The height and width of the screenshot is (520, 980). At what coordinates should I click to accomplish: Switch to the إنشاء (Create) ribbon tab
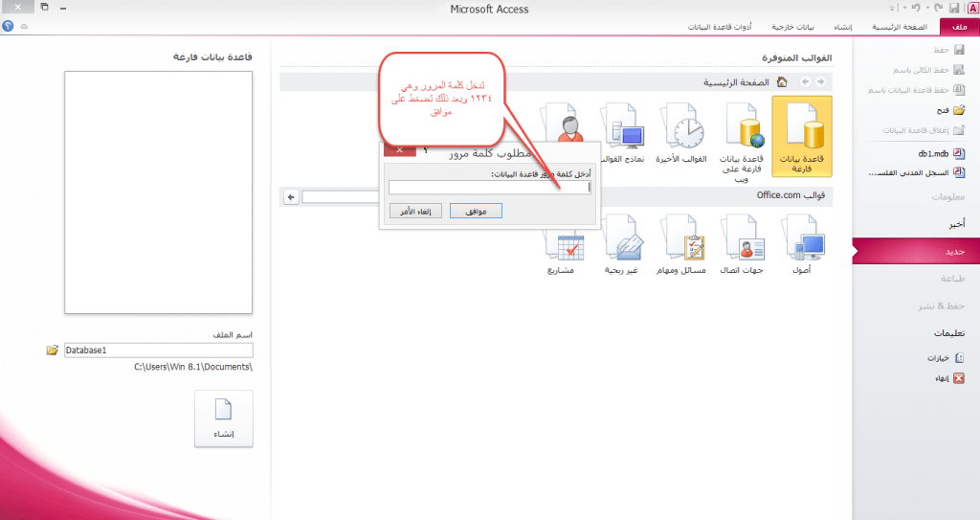click(842, 27)
